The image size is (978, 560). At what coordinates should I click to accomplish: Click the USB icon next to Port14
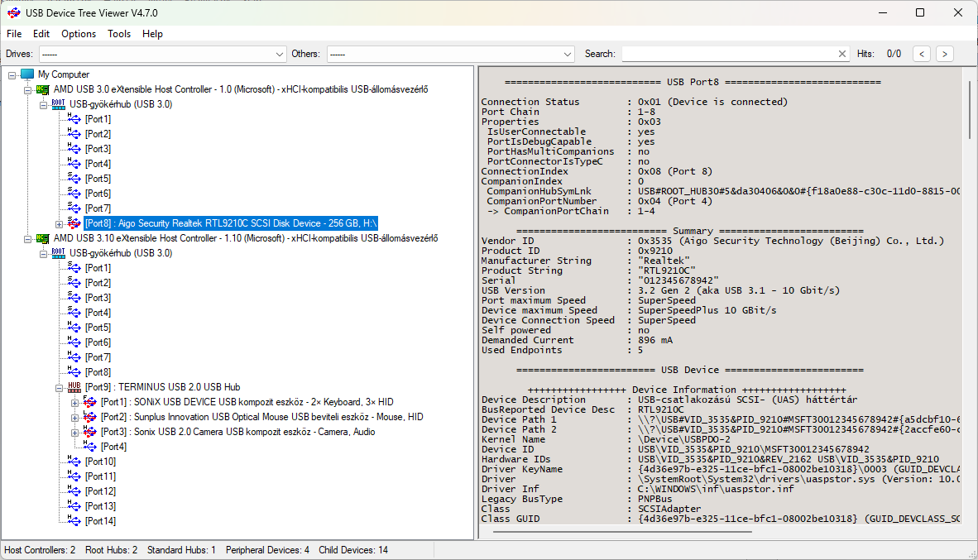click(x=74, y=521)
